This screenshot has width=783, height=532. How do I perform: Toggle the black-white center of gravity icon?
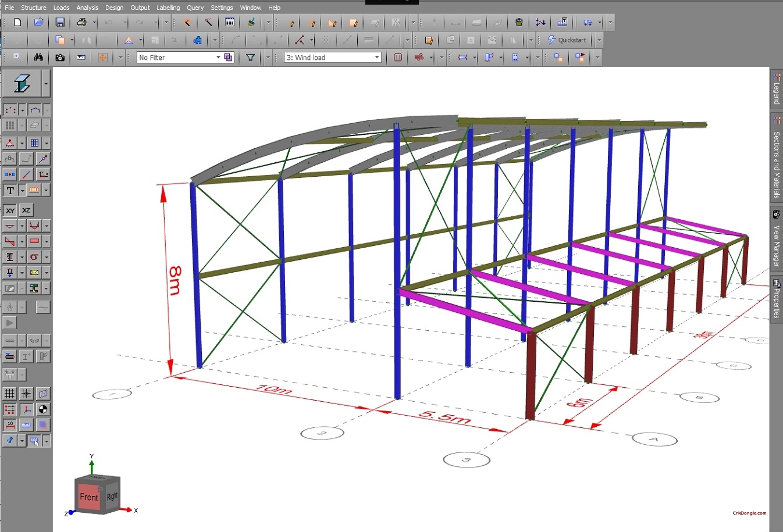[x=42, y=409]
